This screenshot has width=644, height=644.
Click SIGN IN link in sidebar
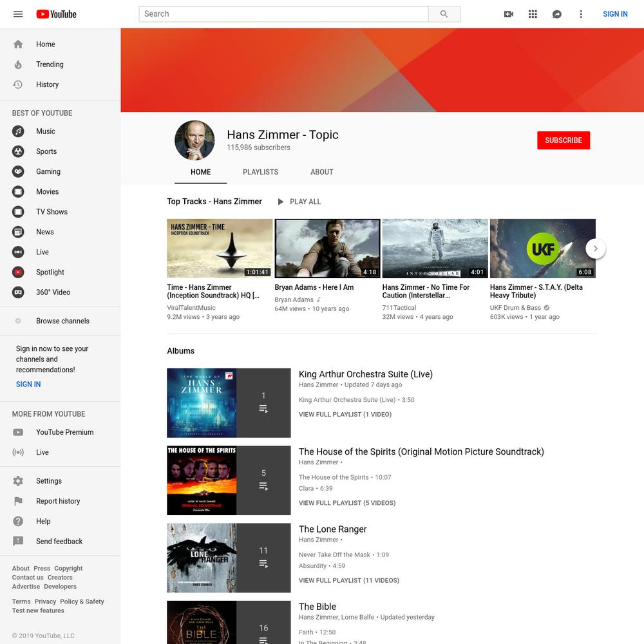click(x=28, y=384)
